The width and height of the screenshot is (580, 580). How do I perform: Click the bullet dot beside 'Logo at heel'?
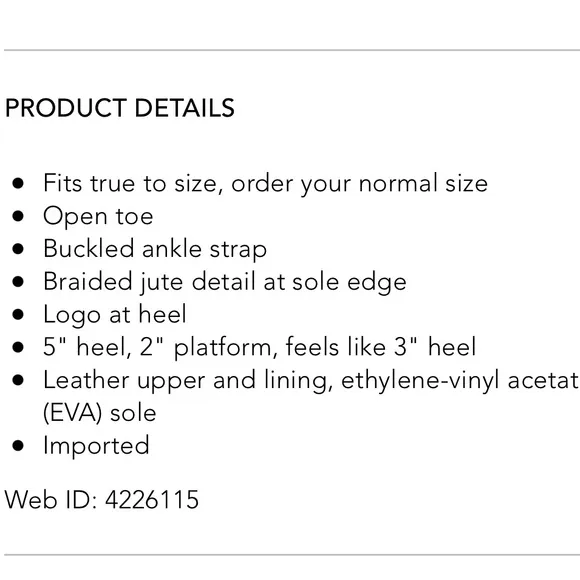[x=18, y=314]
